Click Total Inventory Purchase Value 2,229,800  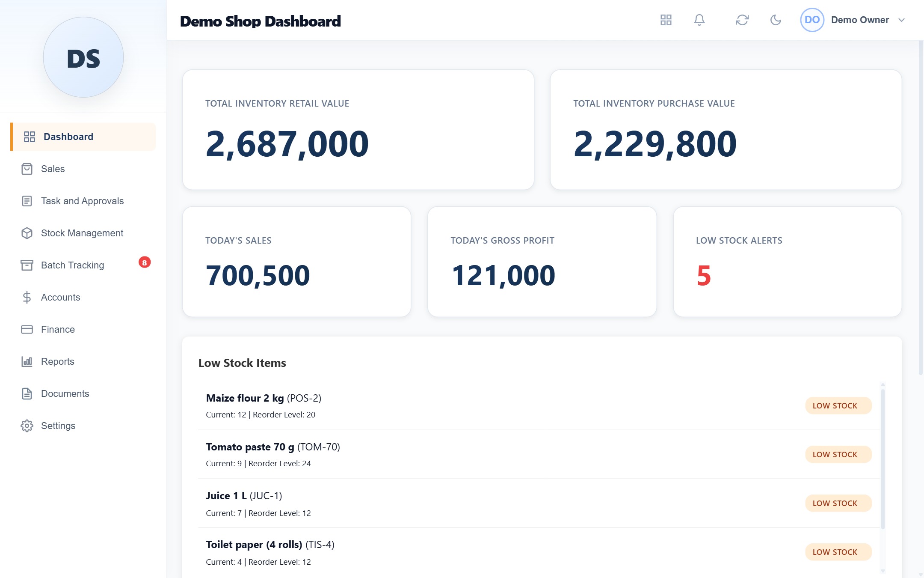click(x=655, y=144)
